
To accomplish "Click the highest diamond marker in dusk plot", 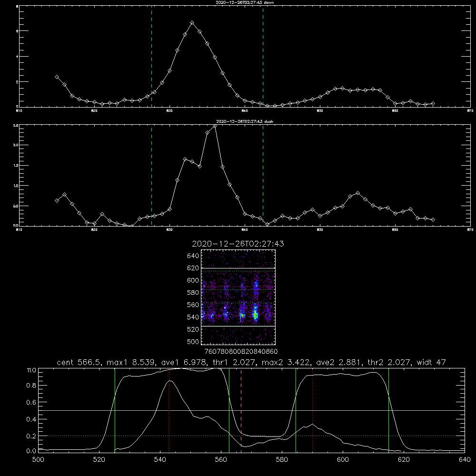I will (215, 126).
